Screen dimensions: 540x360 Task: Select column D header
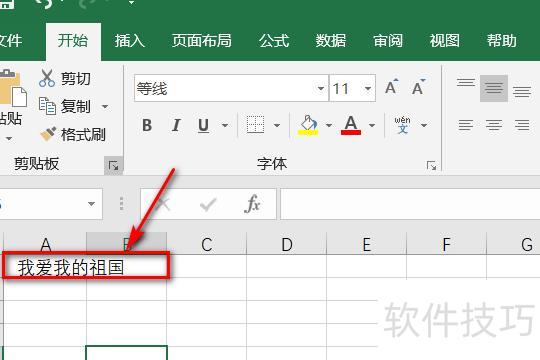tap(287, 244)
